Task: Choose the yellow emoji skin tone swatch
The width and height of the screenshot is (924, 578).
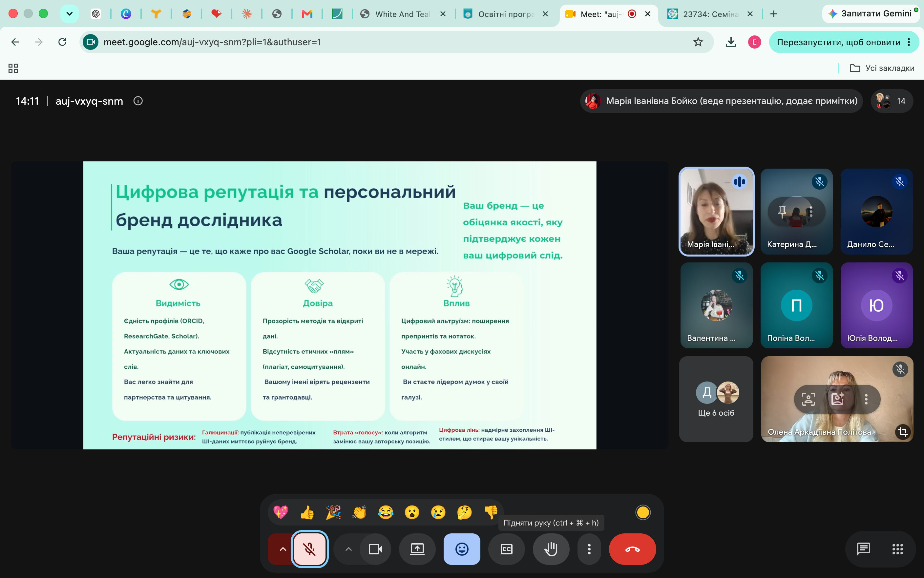Action: (x=643, y=512)
